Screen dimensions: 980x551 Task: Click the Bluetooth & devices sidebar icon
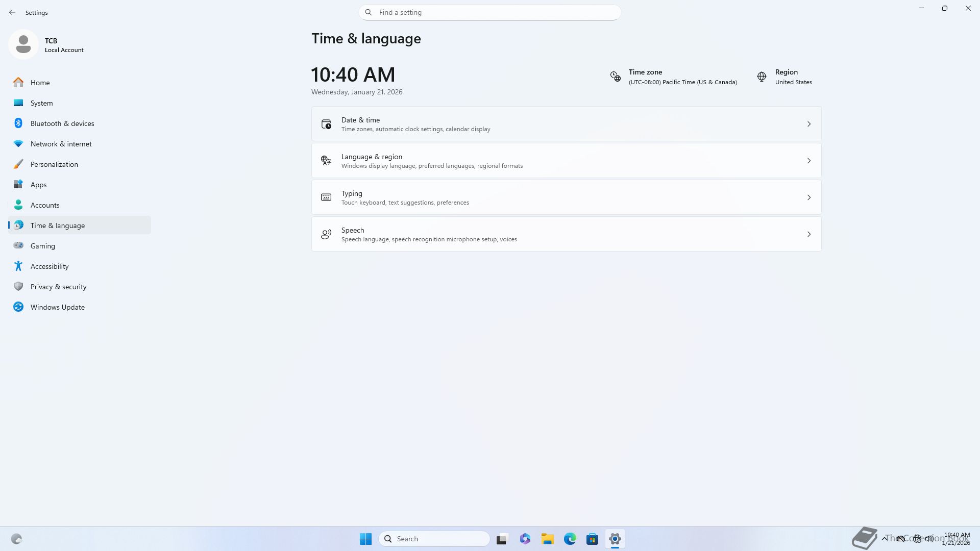tap(18, 123)
